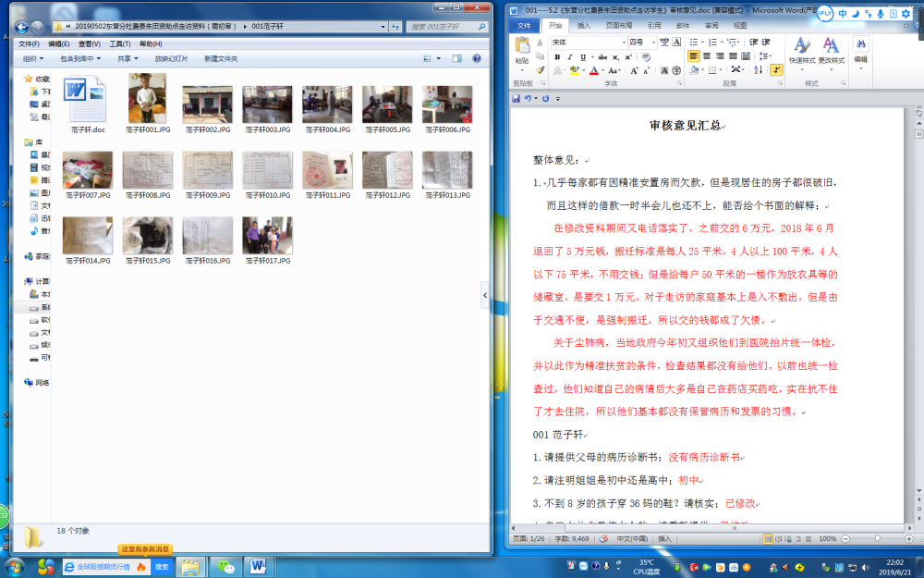Open the view options dropdown arrow in Explorer

click(x=438, y=58)
